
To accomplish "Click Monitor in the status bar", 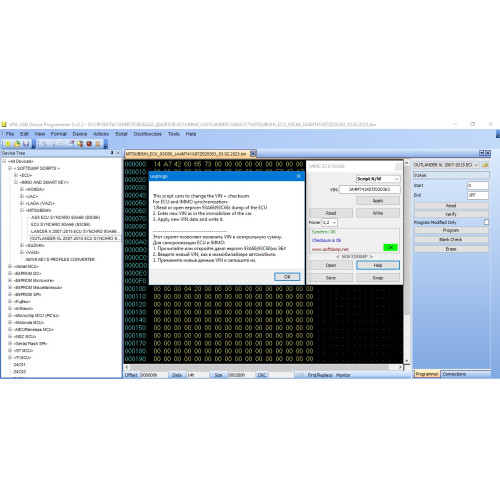I will [343, 375].
